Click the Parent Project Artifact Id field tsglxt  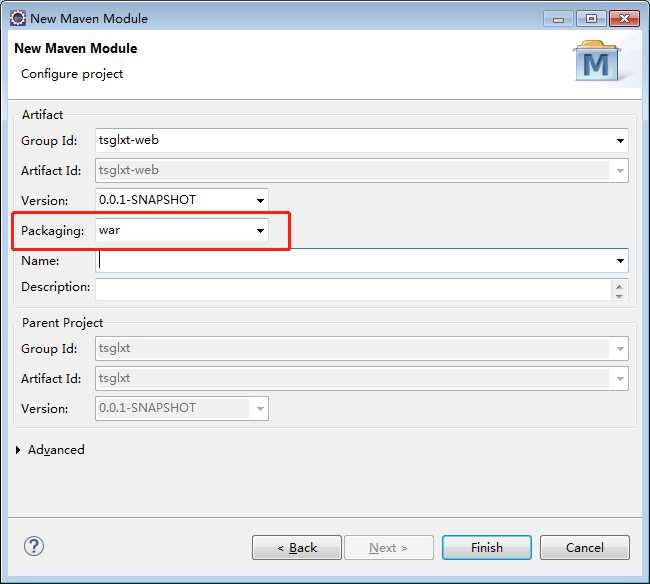coord(361,378)
